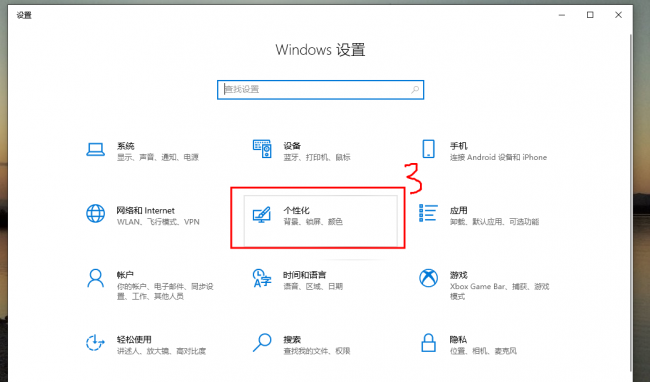Select the 手机 category title
Viewport: 650px width, 382px height.
coord(459,146)
